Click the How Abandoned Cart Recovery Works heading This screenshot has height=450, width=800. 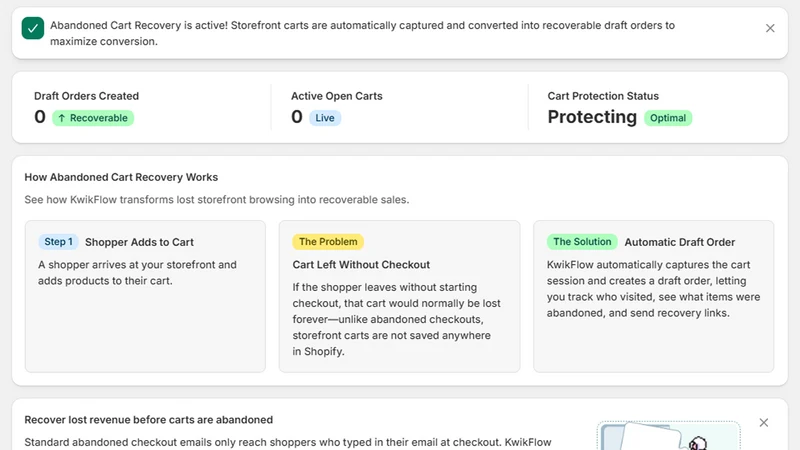(x=121, y=177)
